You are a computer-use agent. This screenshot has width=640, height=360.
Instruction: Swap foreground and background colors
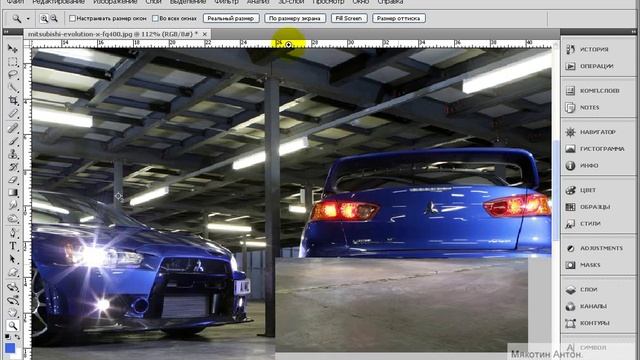pyautogui.click(x=17, y=337)
